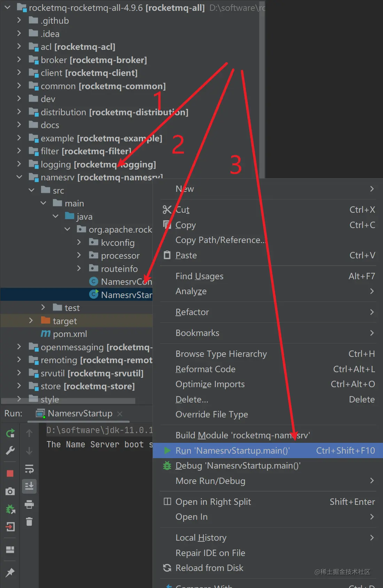Click the wrench settings icon in Run panel
This screenshot has height=588, width=383.
coord(10,450)
